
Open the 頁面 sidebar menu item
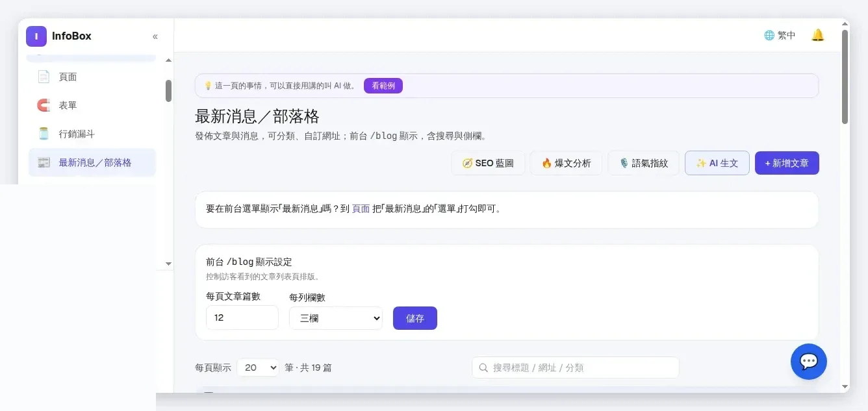[92, 77]
